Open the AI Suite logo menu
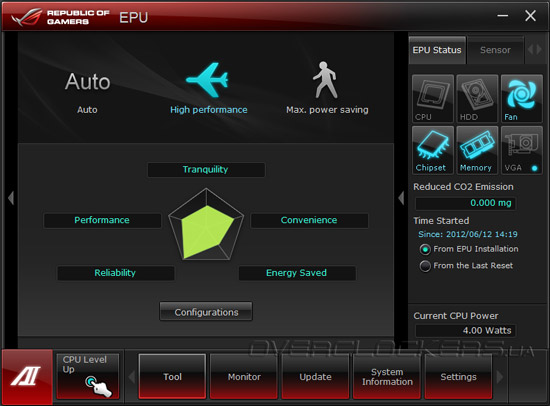The height and width of the screenshot is (406, 550). [x=27, y=376]
